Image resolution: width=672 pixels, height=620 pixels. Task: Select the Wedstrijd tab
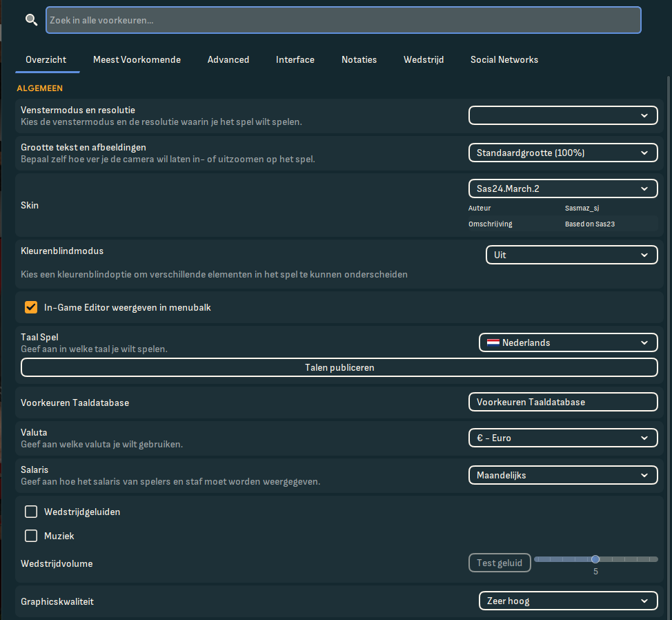[424, 59]
